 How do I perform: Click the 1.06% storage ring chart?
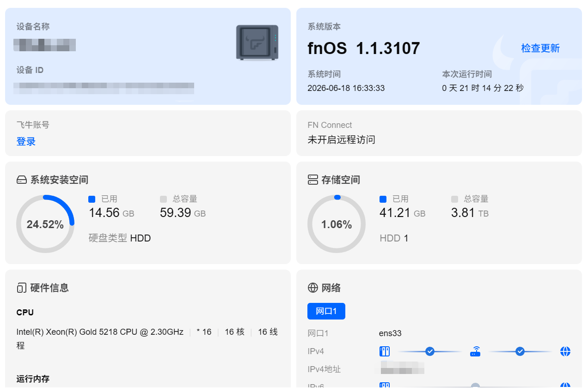coord(337,224)
